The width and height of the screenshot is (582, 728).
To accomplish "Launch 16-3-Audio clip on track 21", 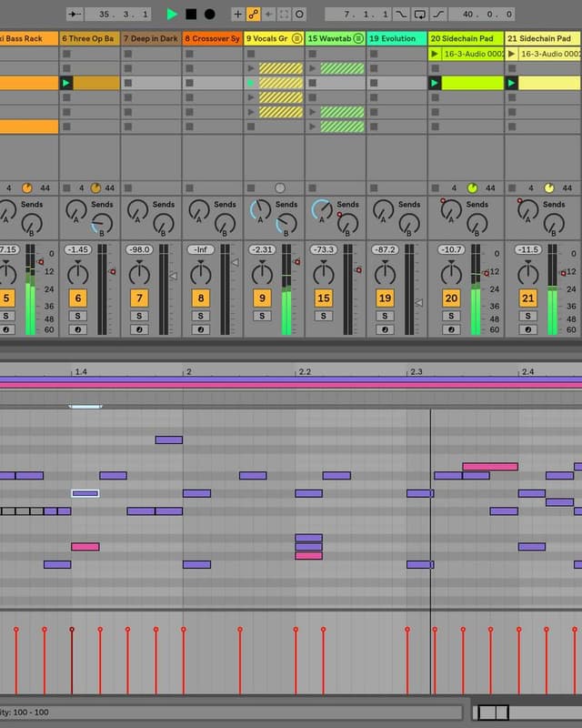I will click(511, 54).
